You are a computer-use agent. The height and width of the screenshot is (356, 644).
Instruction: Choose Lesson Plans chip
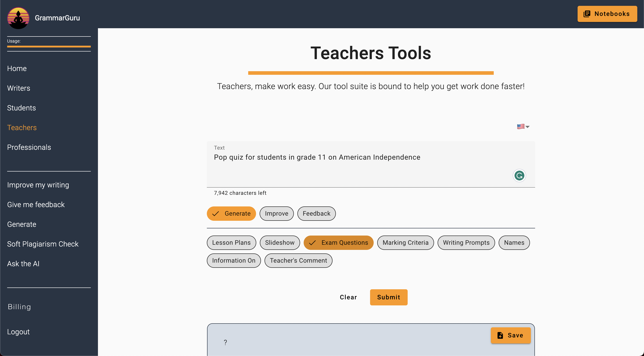pos(231,242)
